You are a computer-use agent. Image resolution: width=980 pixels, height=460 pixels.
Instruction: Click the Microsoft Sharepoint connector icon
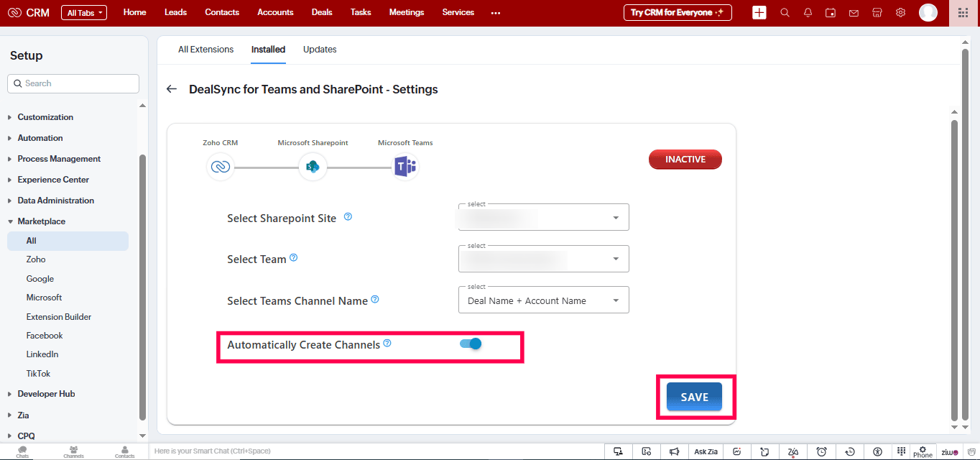point(313,167)
